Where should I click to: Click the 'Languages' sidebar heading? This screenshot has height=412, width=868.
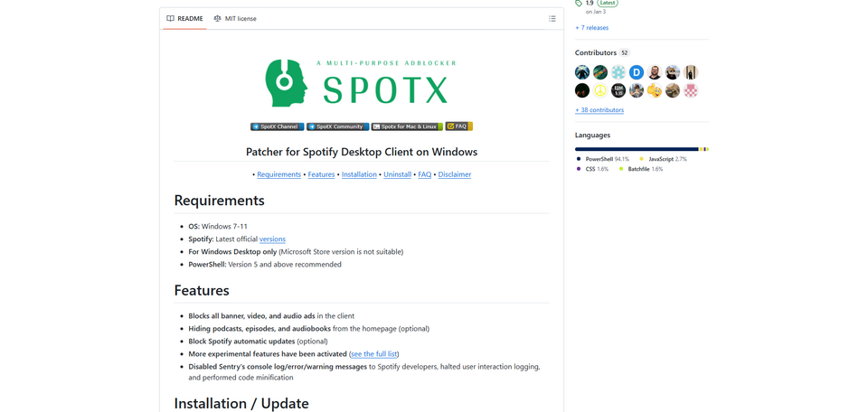point(593,135)
